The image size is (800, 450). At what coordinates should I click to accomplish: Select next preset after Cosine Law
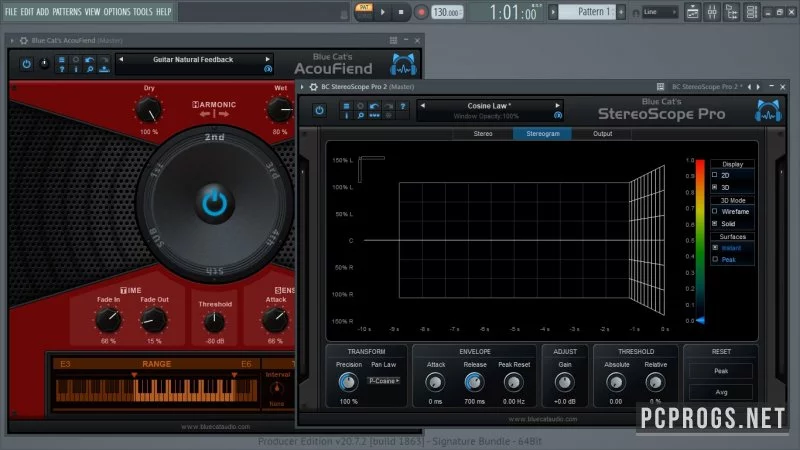pos(557,106)
